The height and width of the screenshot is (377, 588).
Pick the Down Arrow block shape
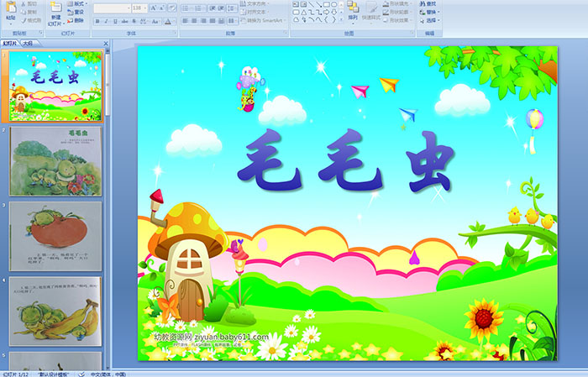(x=333, y=13)
